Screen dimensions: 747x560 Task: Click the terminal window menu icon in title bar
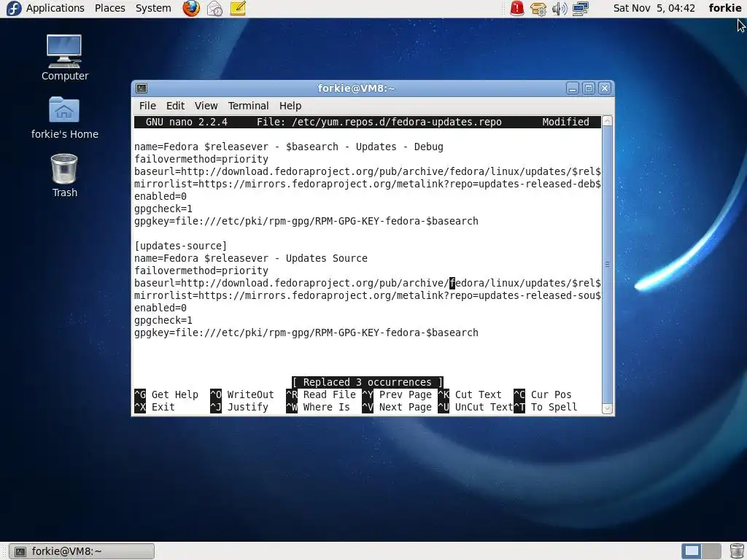[142, 88]
